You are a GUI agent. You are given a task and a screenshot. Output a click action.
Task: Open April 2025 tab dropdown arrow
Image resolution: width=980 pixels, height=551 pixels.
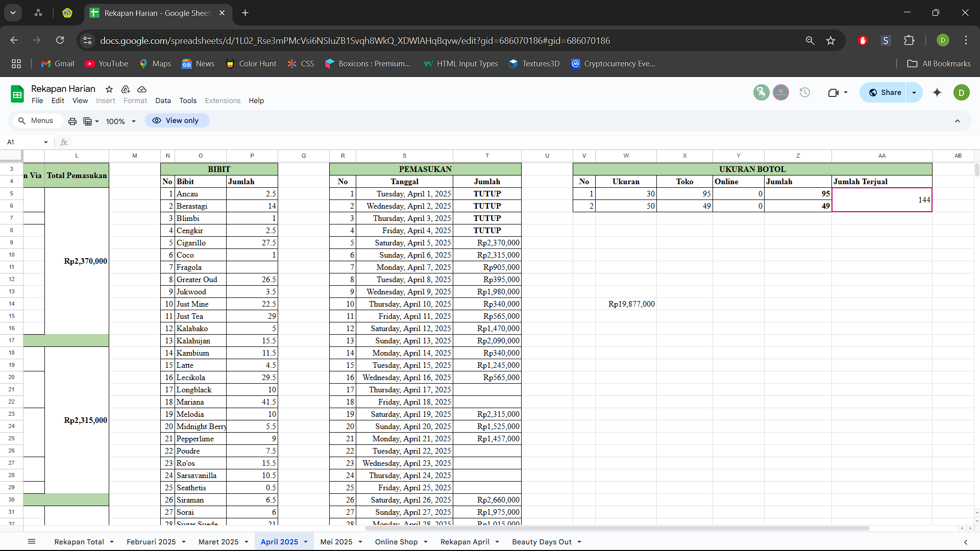(306, 542)
